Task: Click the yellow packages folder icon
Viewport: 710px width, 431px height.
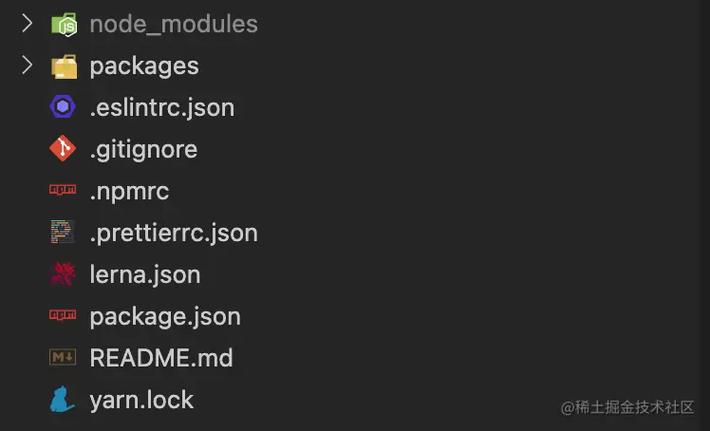Action: pyautogui.click(x=64, y=67)
